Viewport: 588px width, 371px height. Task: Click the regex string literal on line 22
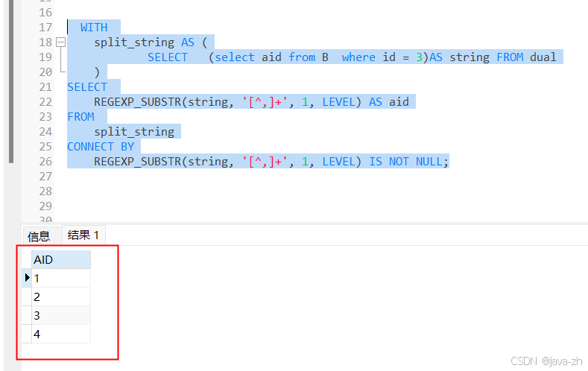[x=265, y=102]
